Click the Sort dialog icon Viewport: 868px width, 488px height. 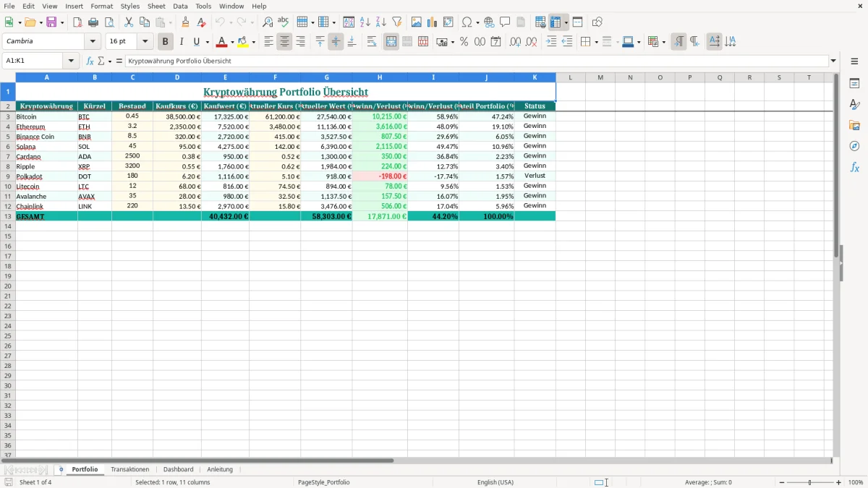pyautogui.click(x=349, y=22)
